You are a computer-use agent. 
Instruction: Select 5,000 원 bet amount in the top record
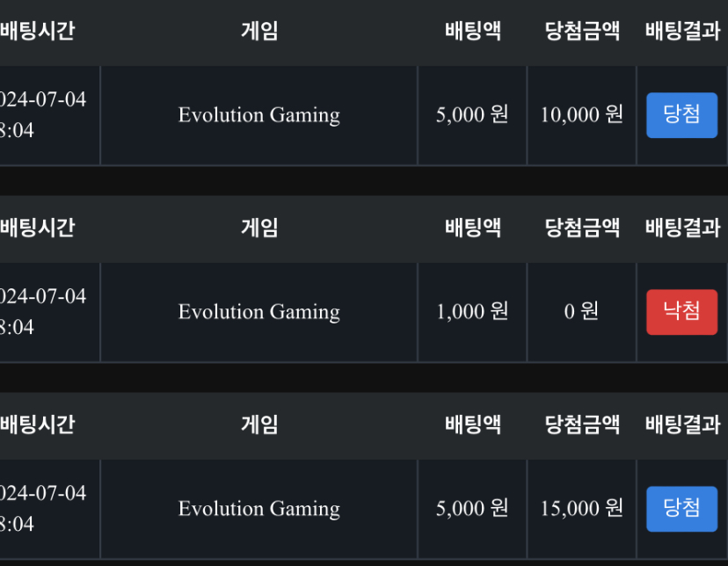[472, 115]
